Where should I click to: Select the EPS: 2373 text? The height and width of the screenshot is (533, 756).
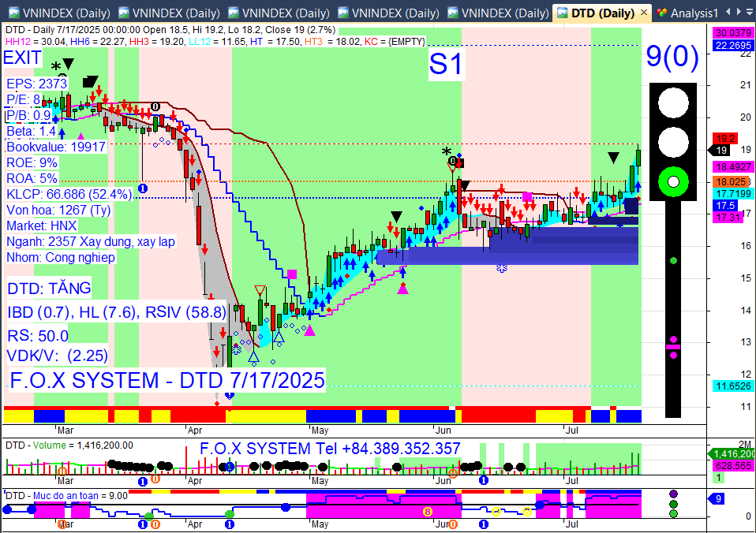pos(36,84)
